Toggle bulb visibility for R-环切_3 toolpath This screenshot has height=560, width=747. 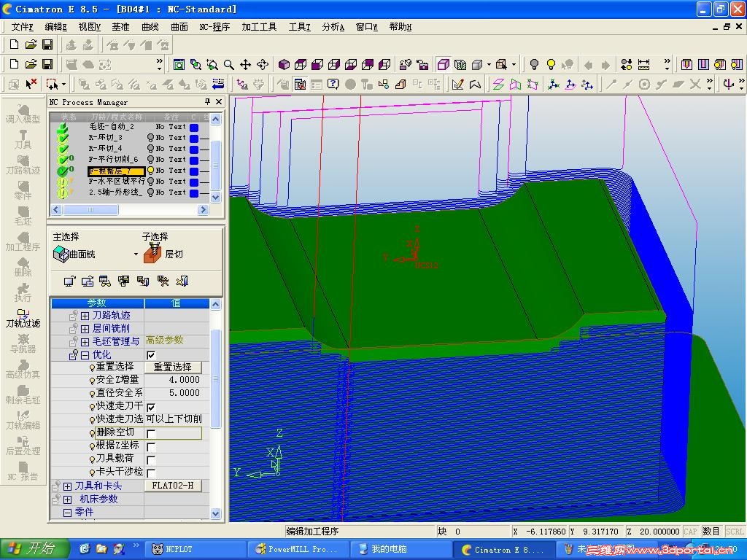point(150,138)
